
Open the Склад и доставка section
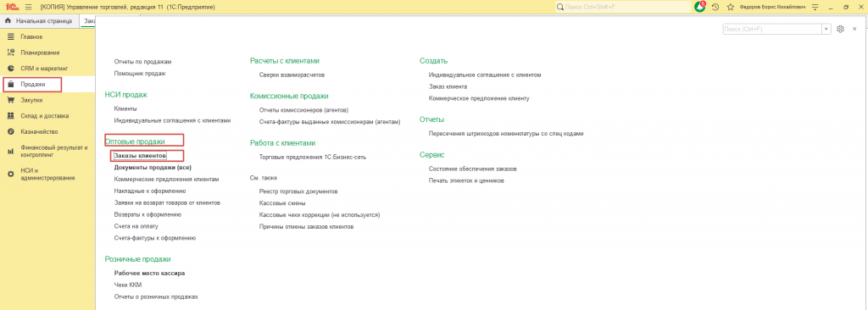click(45, 116)
